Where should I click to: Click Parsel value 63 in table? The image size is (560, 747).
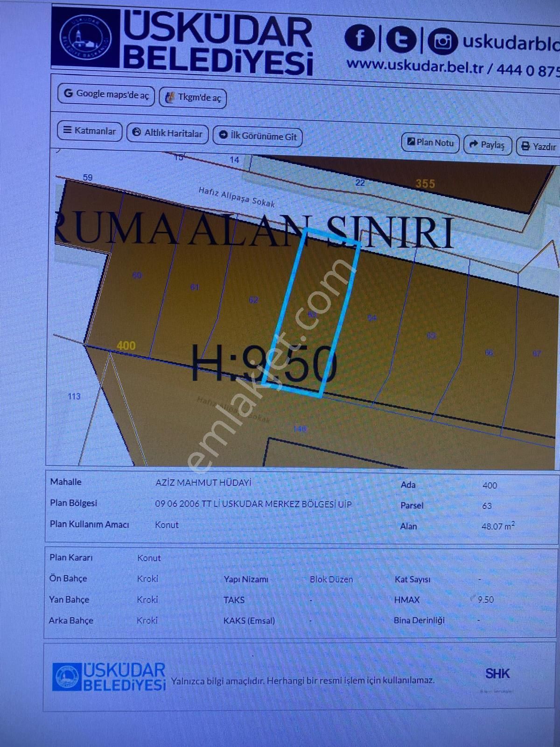(487, 506)
